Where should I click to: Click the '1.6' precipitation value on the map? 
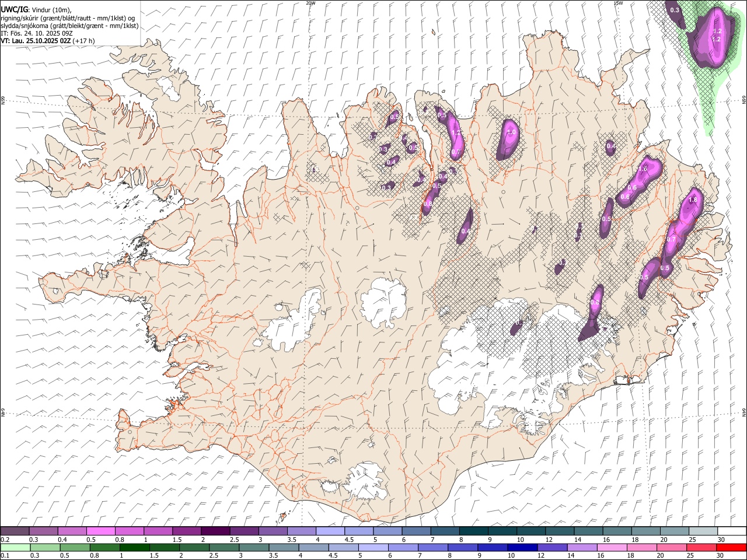643,169
